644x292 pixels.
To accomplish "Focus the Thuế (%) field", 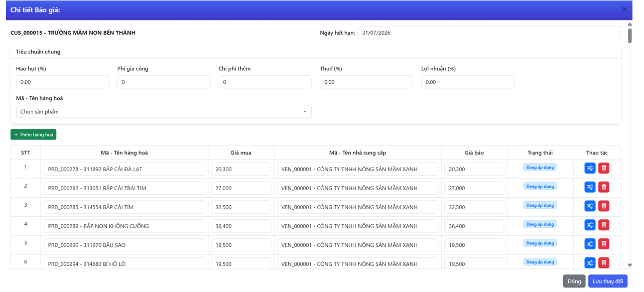I will [x=366, y=82].
